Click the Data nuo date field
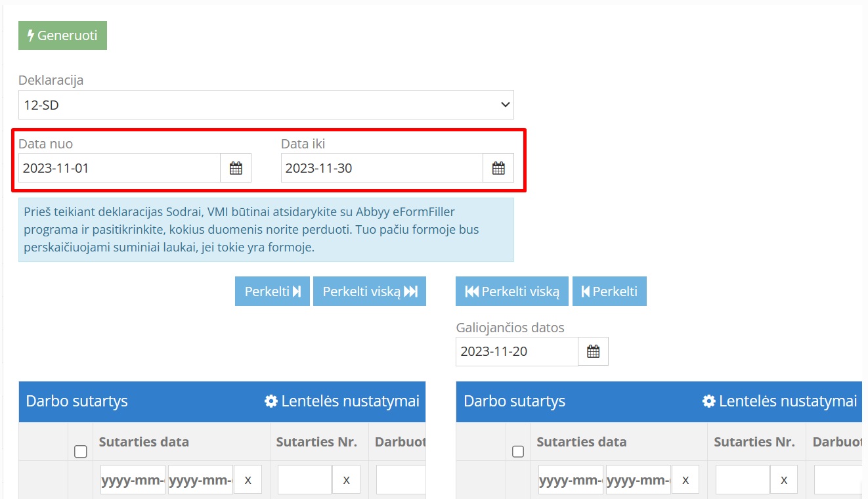This screenshot has width=868, height=499. tap(119, 168)
